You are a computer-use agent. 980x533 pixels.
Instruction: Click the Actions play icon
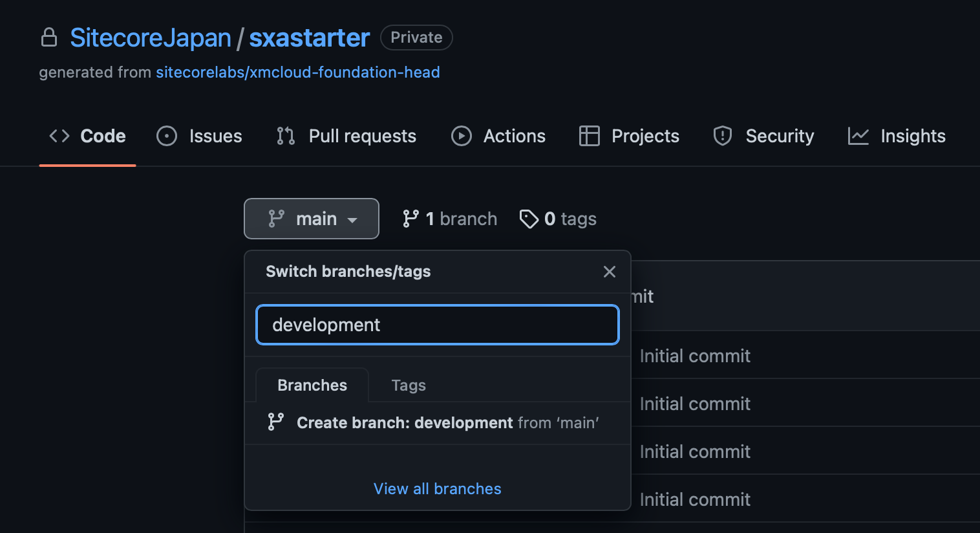pos(462,136)
